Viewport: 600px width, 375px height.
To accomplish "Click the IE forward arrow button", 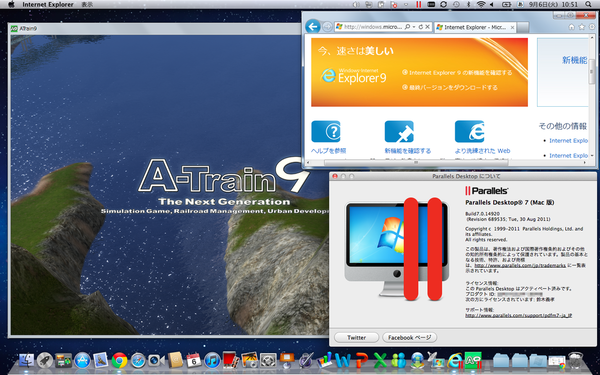I will point(327,27).
